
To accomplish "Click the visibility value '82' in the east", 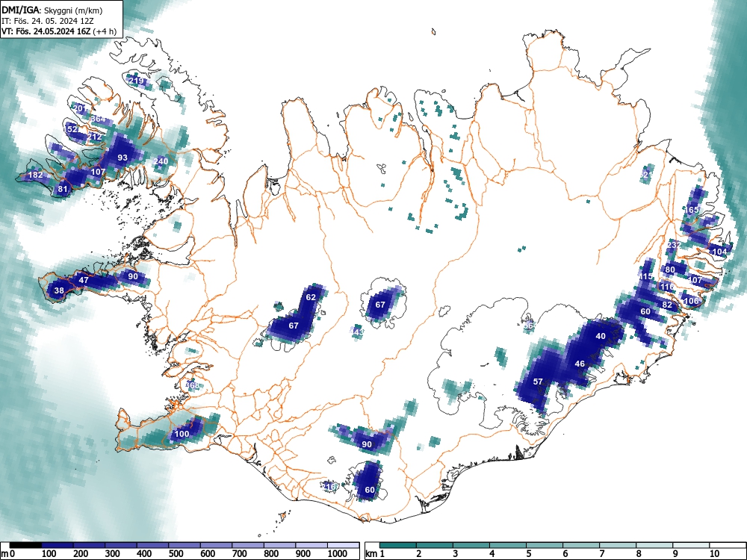I will (x=667, y=305).
